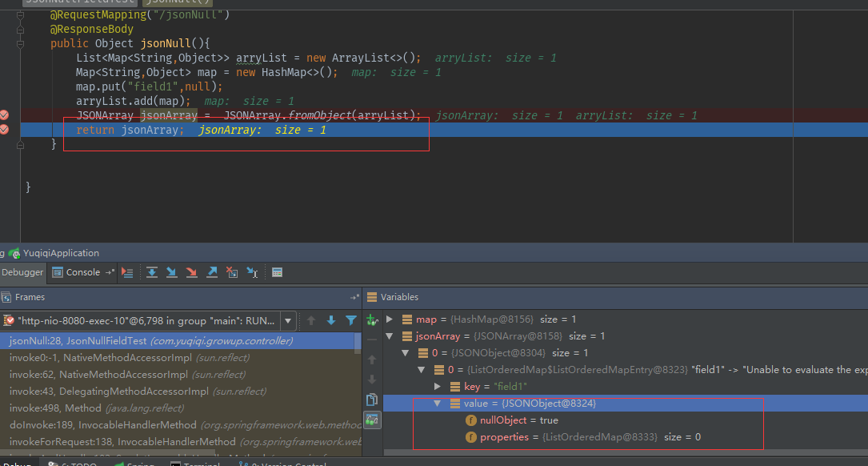The width and height of the screenshot is (868, 466).
Task: Click the thread selector combo box text
Action: click(x=146, y=321)
